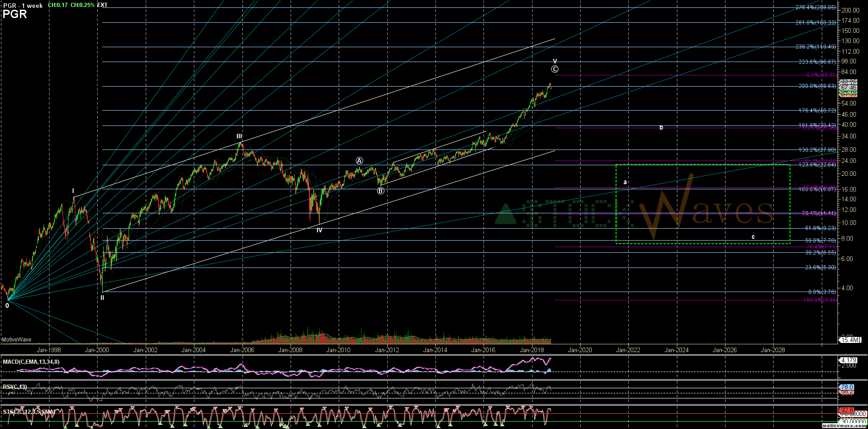This screenshot has width=868, height=429.
Task: Select the projected wave 'a' label
Action: (625, 182)
